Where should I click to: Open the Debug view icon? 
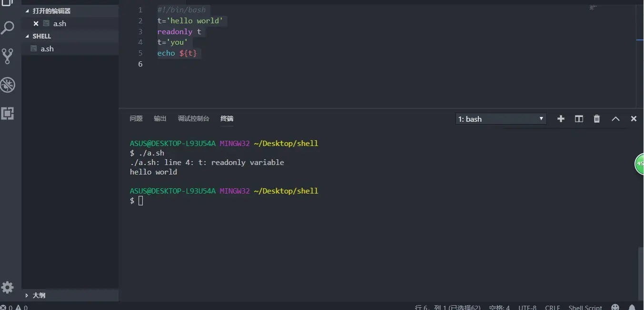pyautogui.click(x=8, y=85)
